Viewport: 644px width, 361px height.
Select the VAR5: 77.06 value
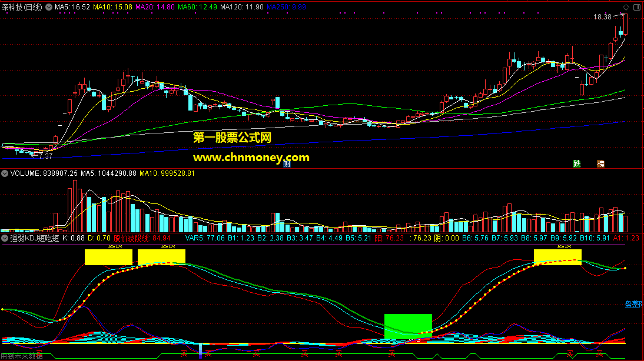pyautogui.click(x=205, y=238)
